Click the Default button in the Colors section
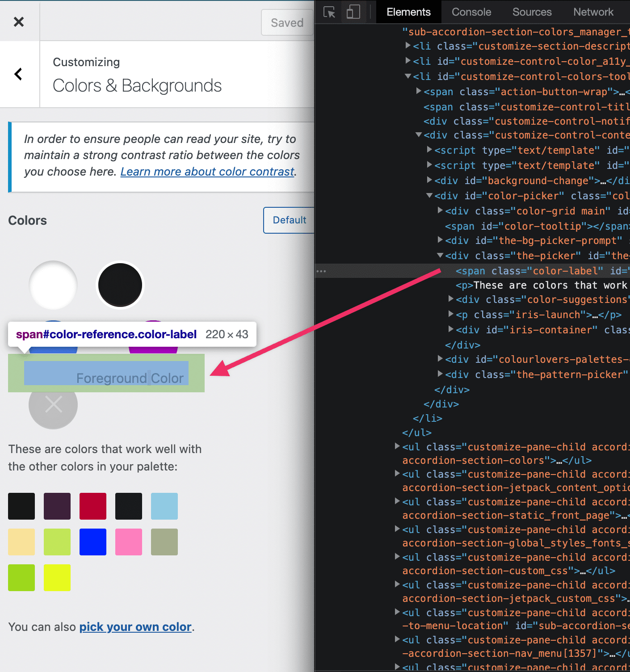 290,220
